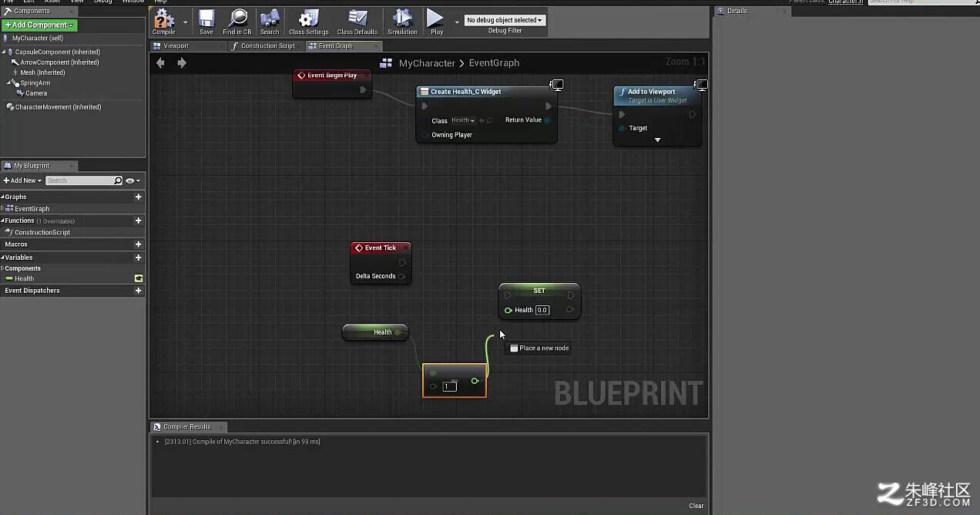Start Simulation from the toolbar
The width and height of the screenshot is (980, 515).
[x=402, y=22]
